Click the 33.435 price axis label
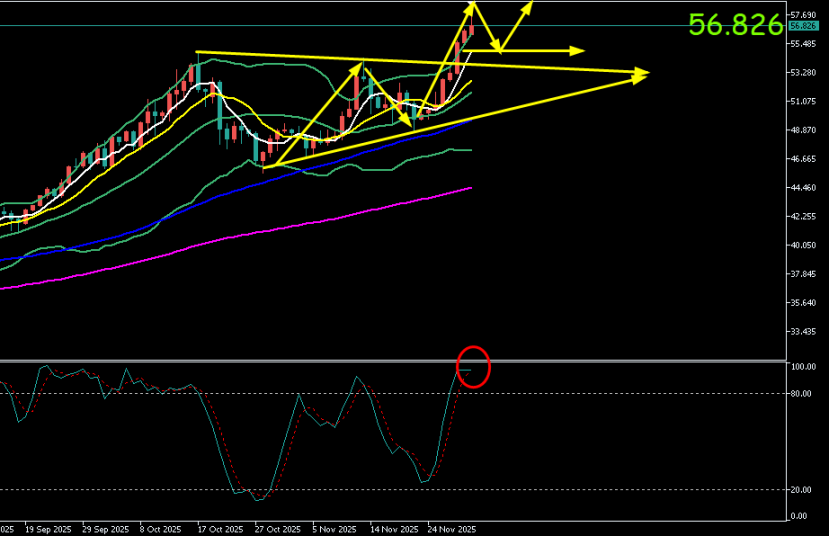Screen dimensions: 829x536 802,331
